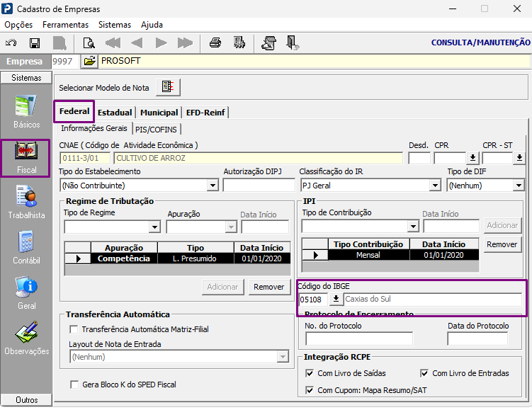Go to next record right arrow
This screenshot has width=532, height=410.
162,42
